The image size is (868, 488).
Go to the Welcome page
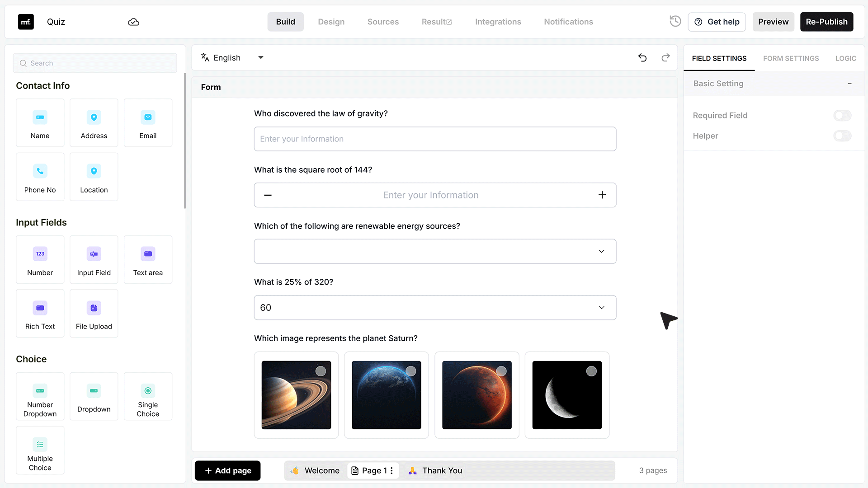[x=315, y=470]
